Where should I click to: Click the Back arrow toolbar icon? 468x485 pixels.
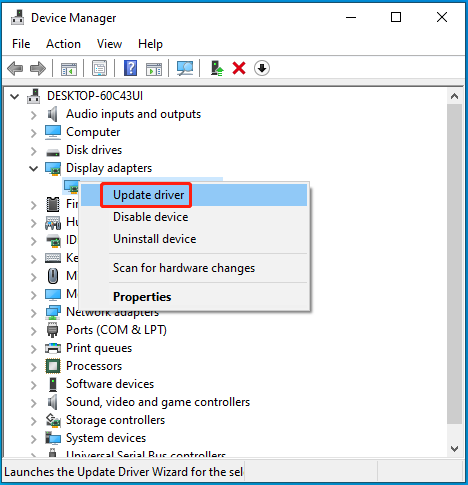tap(15, 69)
